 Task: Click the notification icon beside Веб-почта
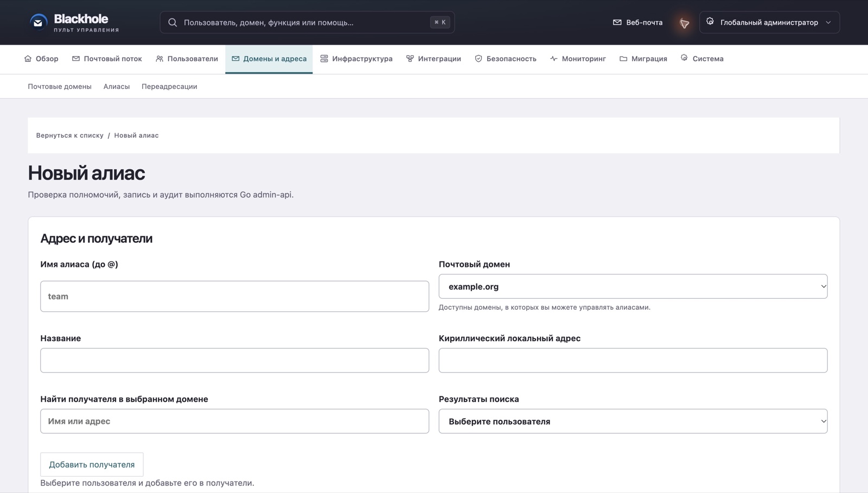point(684,23)
